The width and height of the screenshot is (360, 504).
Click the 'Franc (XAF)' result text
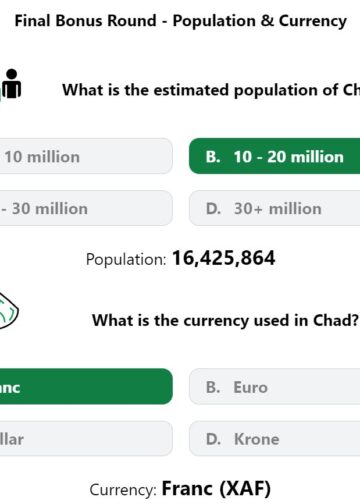216,489
